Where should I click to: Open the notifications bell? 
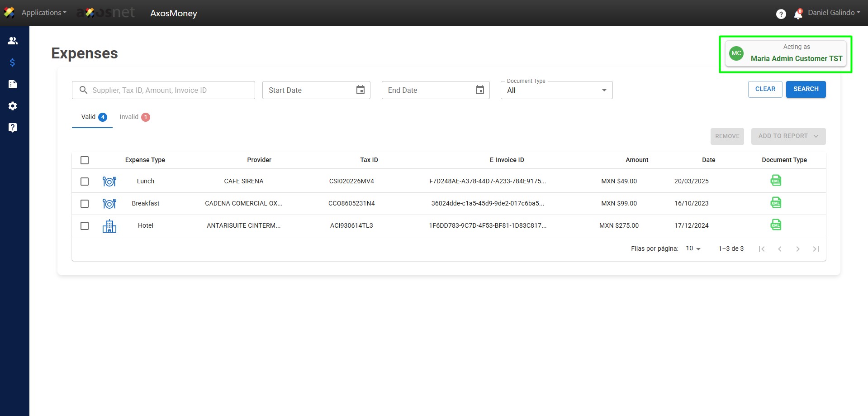(798, 14)
